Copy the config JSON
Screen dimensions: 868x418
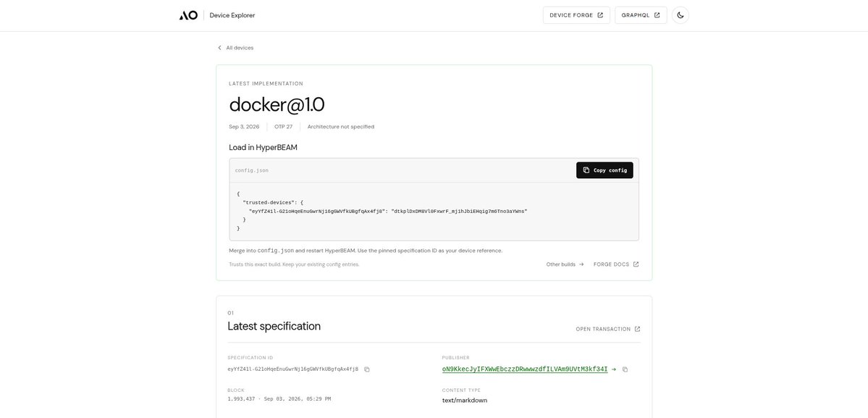pos(604,170)
